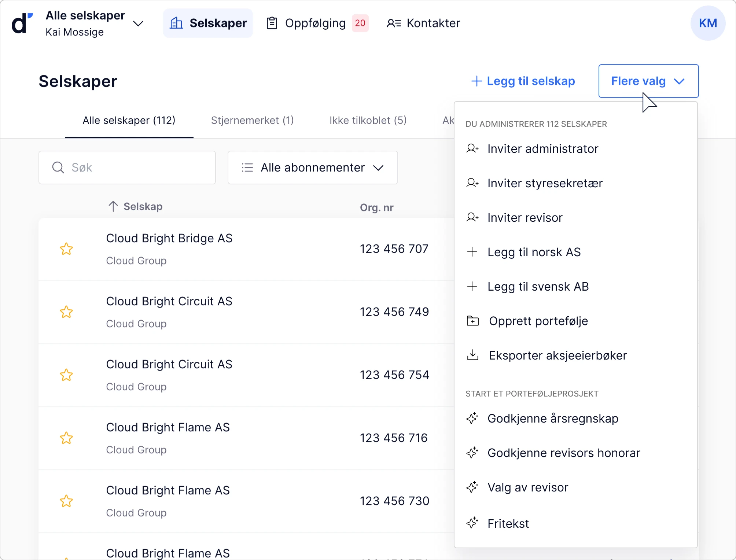The width and height of the screenshot is (736, 560).
Task: Click the Oppfølging clipboard icon
Action: tap(272, 23)
